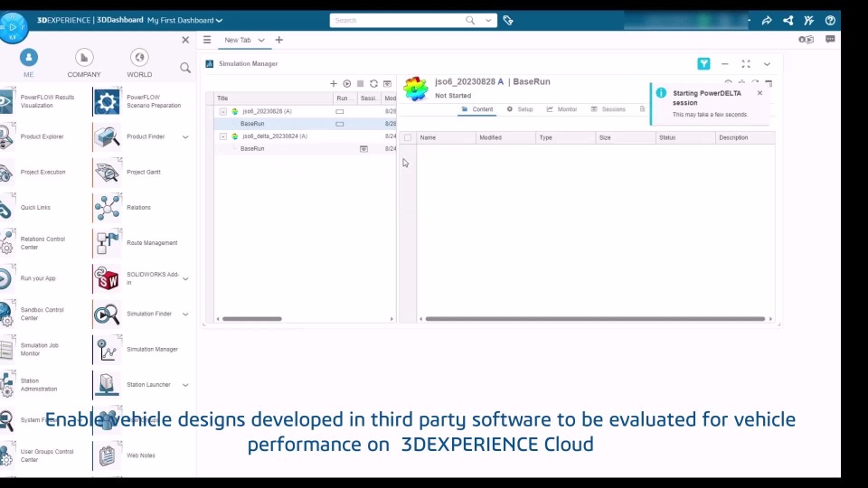Close the apps side panel
This screenshot has height=488, width=868.
[185, 40]
